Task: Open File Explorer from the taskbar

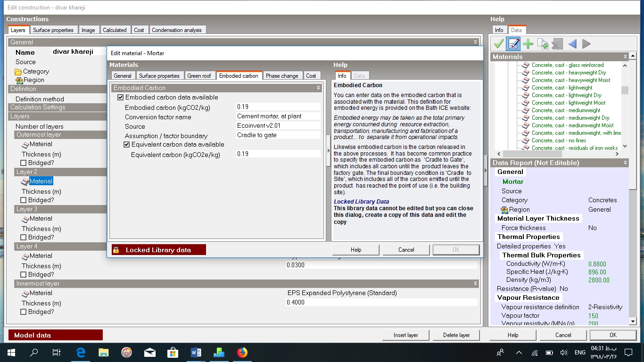Action: (104, 352)
